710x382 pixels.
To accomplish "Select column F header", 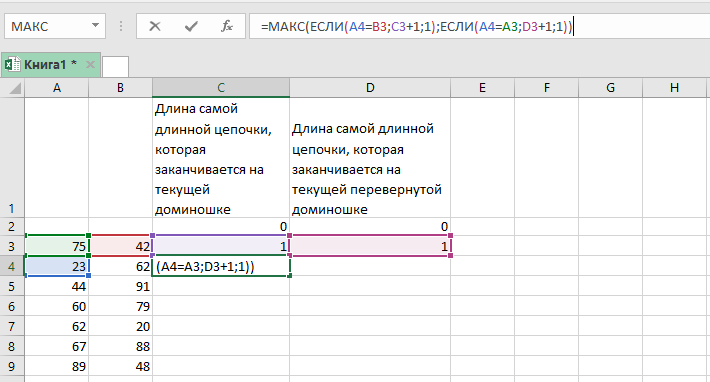I will 547,88.
